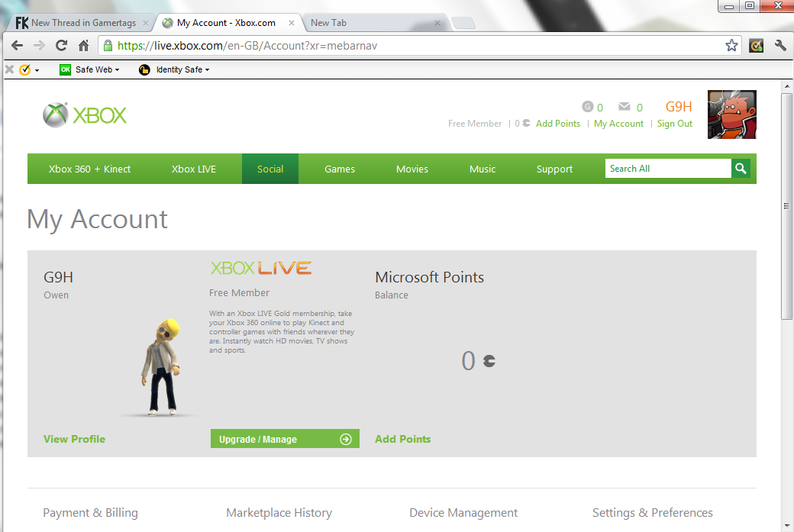Click Add Points in the header
The image size is (794, 532).
point(558,123)
